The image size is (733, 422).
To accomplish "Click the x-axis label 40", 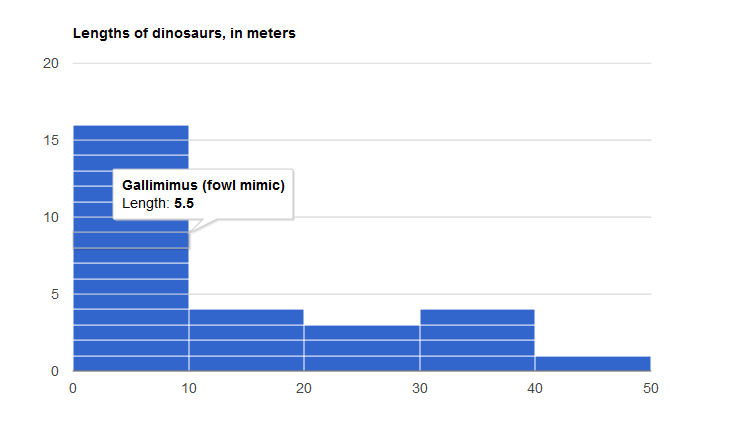I will (535, 388).
